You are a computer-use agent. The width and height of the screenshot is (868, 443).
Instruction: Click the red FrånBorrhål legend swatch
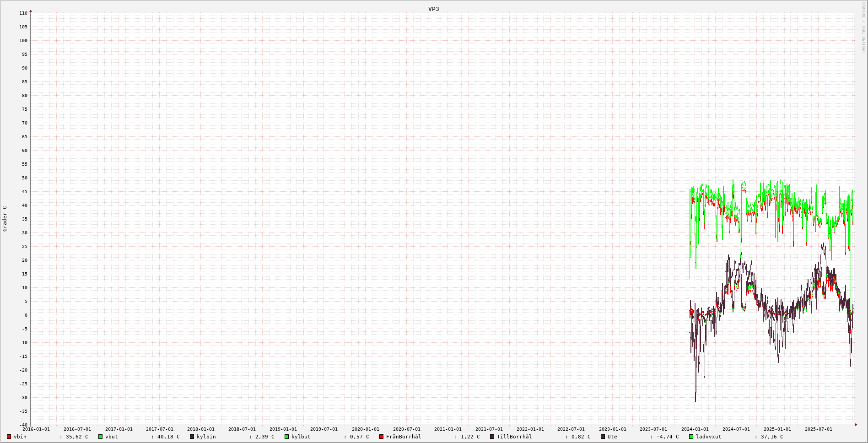pyautogui.click(x=381, y=437)
